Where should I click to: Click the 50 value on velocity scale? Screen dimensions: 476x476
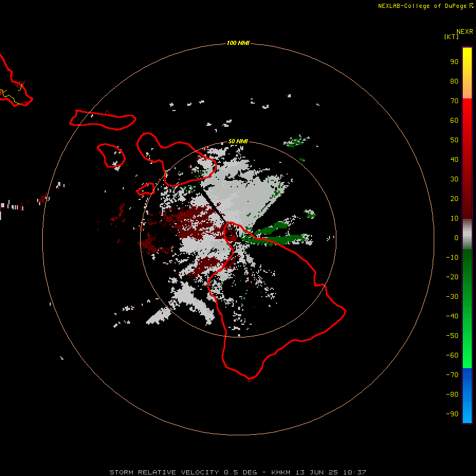pos(454,140)
